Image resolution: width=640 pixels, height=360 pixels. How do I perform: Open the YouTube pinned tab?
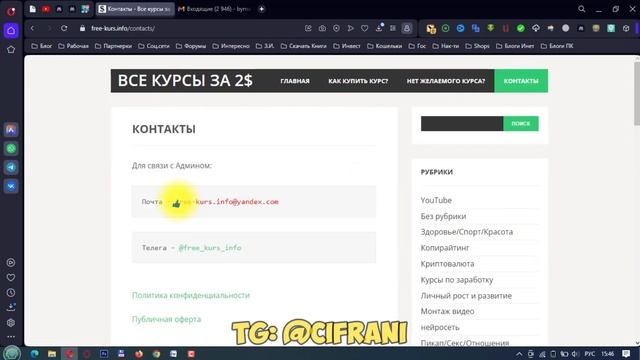point(46,9)
